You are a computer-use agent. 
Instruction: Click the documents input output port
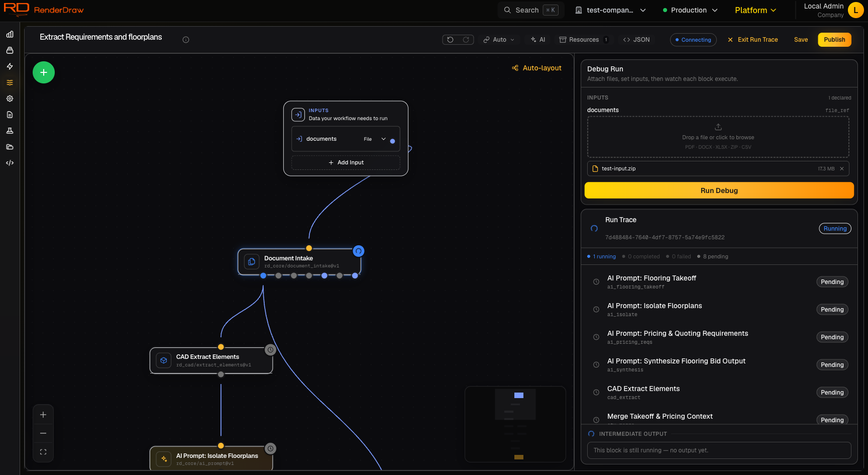pyautogui.click(x=392, y=141)
